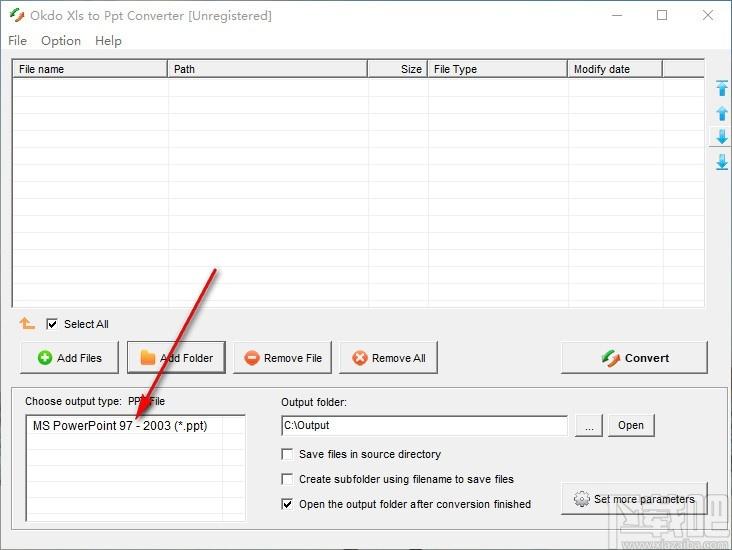Start conversion with the Convert button
The image size is (732, 550).
click(x=634, y=358)
